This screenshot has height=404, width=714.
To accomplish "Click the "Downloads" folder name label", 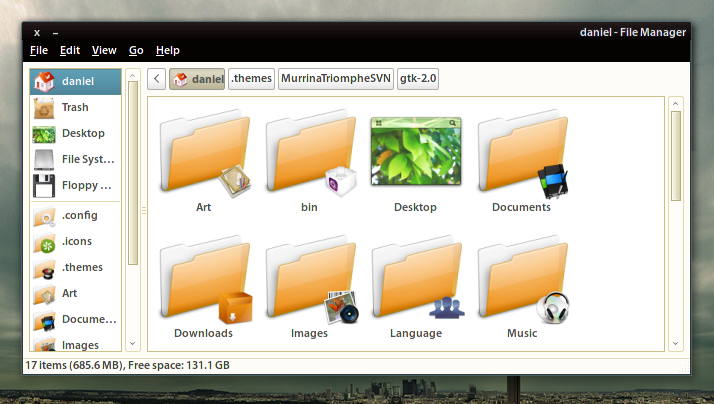I will 204,333.
